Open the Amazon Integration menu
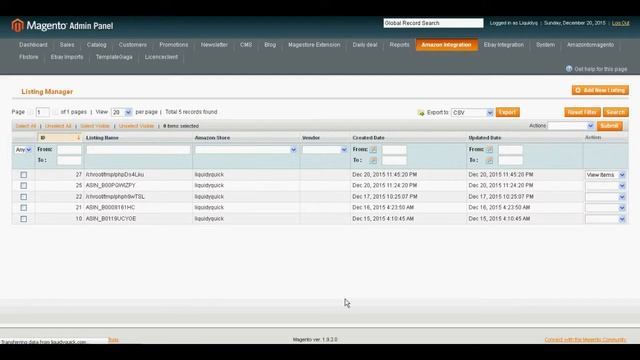640x360 pixels. (x=447, y=45)
